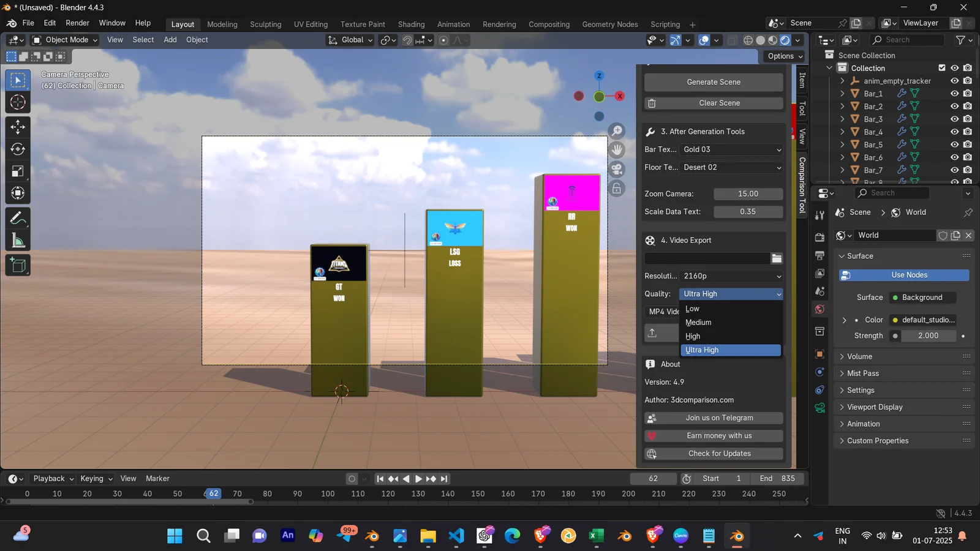Screen dimensions: 980x551
Task: Uncheck the Collection checkbox in the outliner
Action: (x=941, y=68)
